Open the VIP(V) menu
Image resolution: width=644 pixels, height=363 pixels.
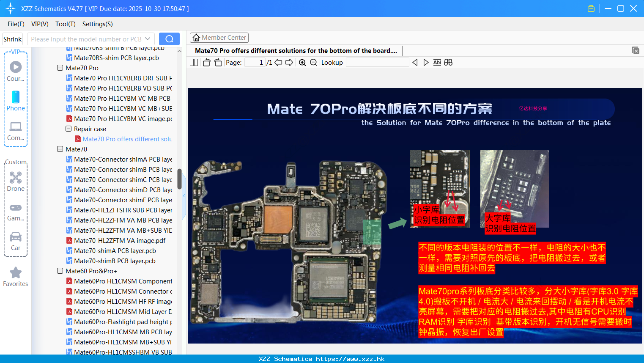(40, 24)
